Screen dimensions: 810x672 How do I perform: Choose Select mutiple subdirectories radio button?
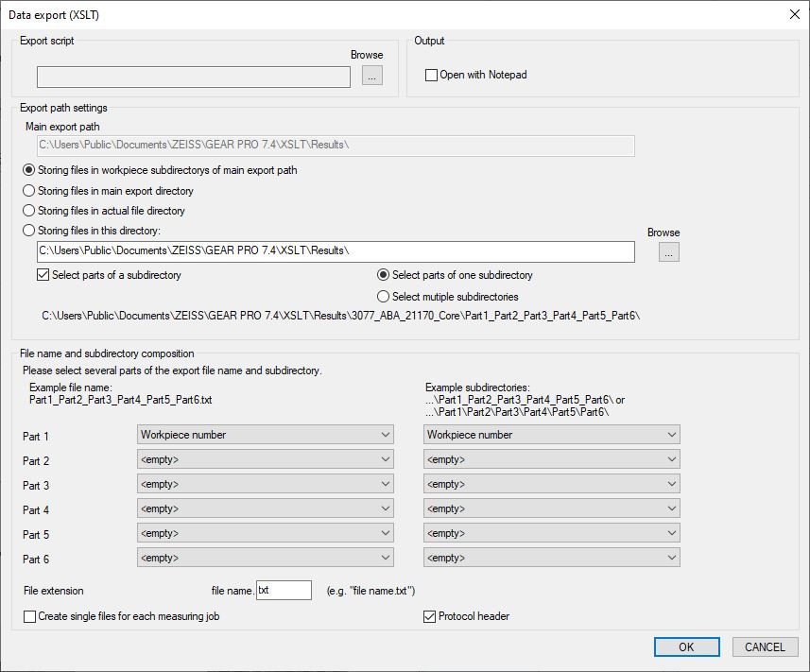click(x=384, y=296)
